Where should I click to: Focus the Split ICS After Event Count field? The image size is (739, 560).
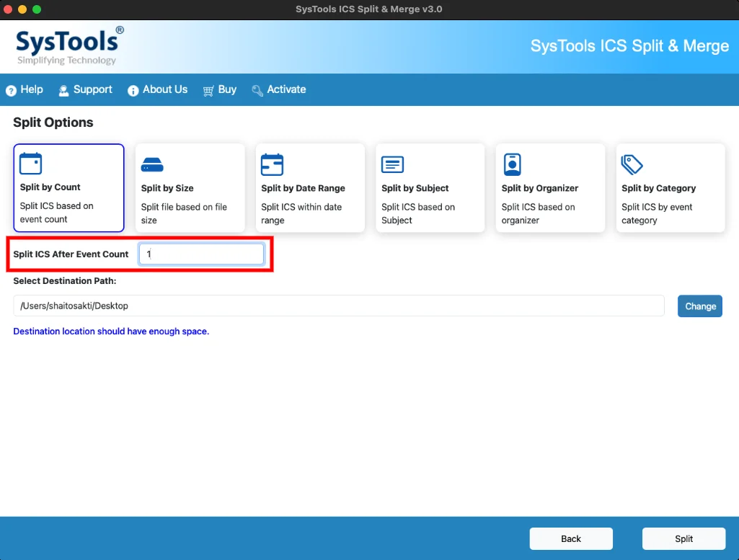click(202, 254)
